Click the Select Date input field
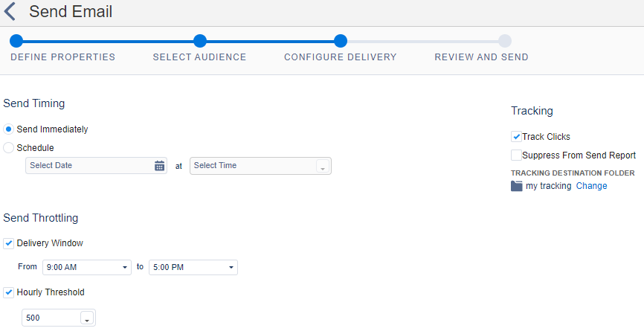The image size is (644, 334). click(x=96, y=166)
